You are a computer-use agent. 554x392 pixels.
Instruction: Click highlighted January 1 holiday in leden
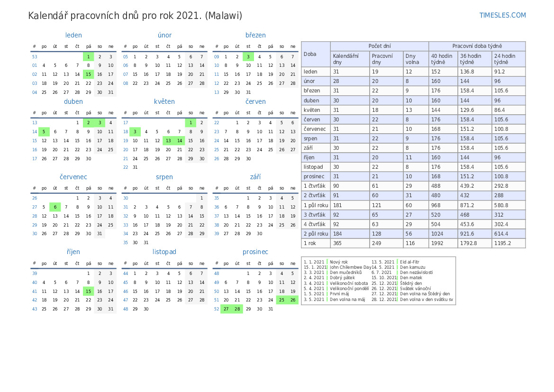pos(88,56)
